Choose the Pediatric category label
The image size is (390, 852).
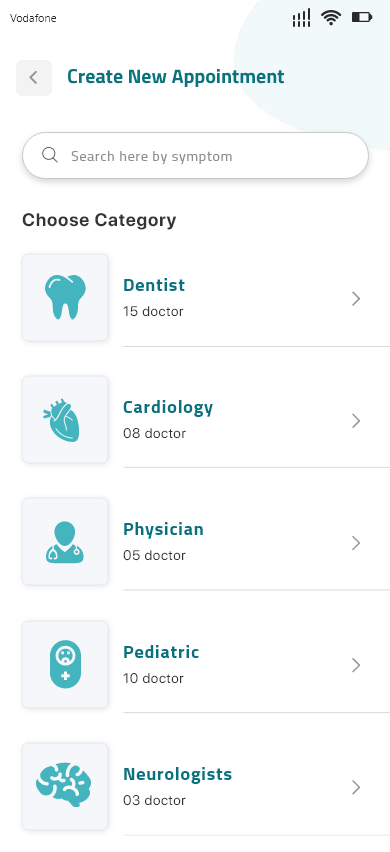(161, 651)
